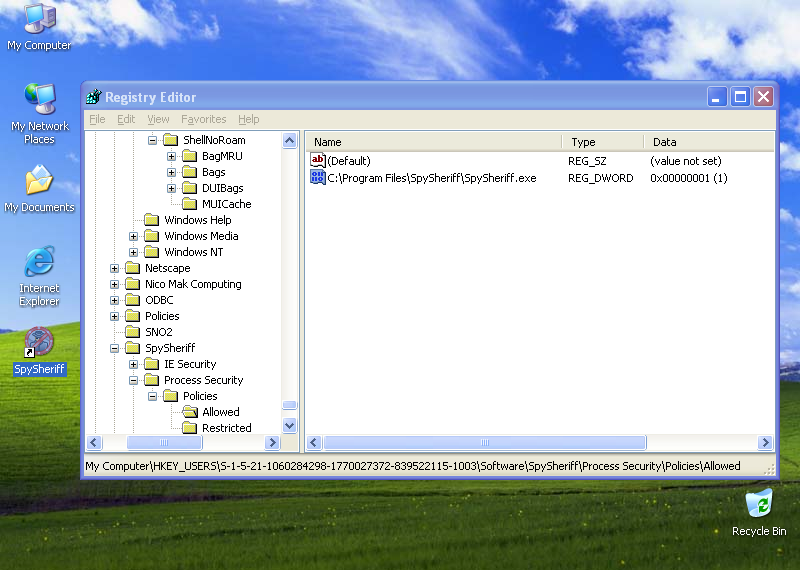Image resolution: width=800 pixels, height=570 pixels.
Task: Click the Bags folder icon
Action: (x=189, y=172)
